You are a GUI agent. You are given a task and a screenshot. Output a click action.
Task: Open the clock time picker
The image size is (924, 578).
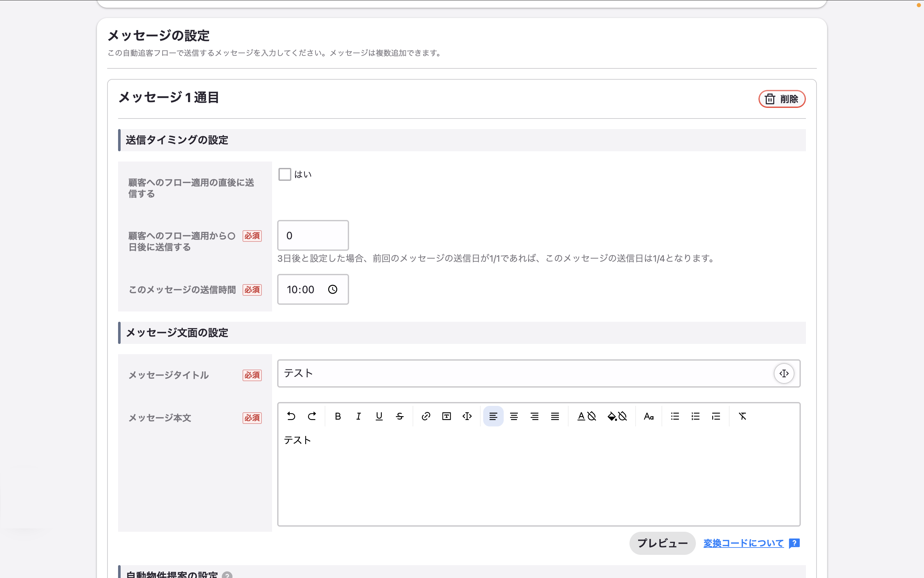pyautogui.click(x=333, y=289)
